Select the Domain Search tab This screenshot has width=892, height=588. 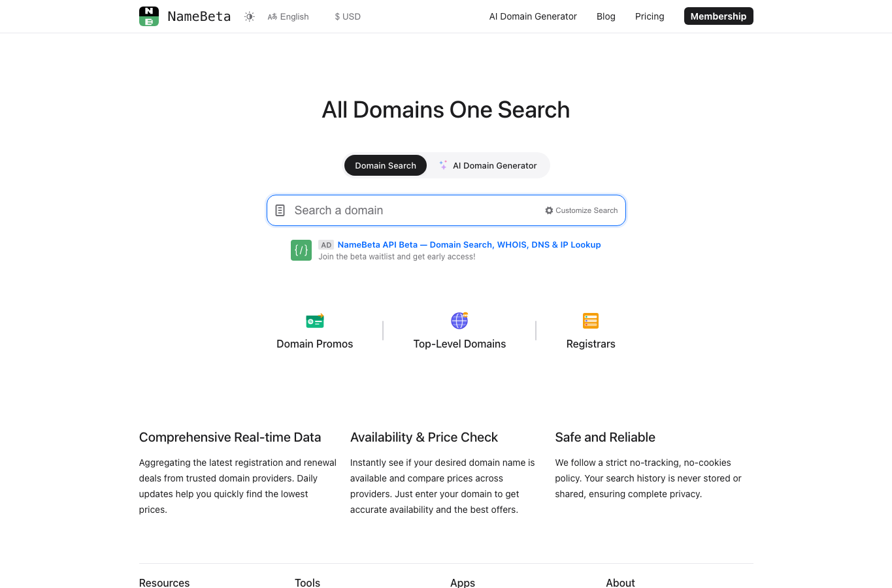tap(386, 165)
